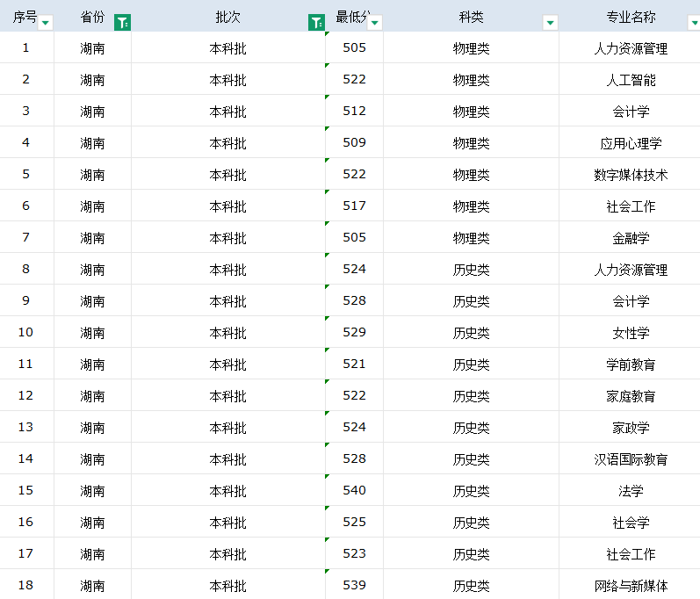This screenshot has width=700, height=599.
Task: Select 物理类 cell in row 1
Action: point(471,47)
